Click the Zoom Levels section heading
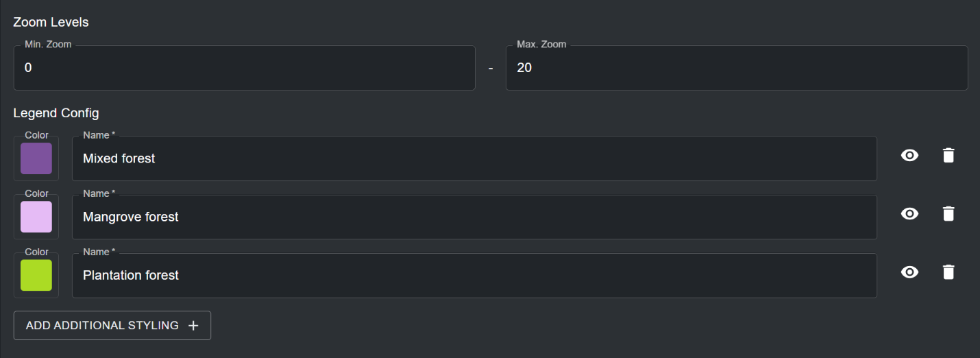The width and height of the screenshot is (980, 358). [x=51, y=22]
